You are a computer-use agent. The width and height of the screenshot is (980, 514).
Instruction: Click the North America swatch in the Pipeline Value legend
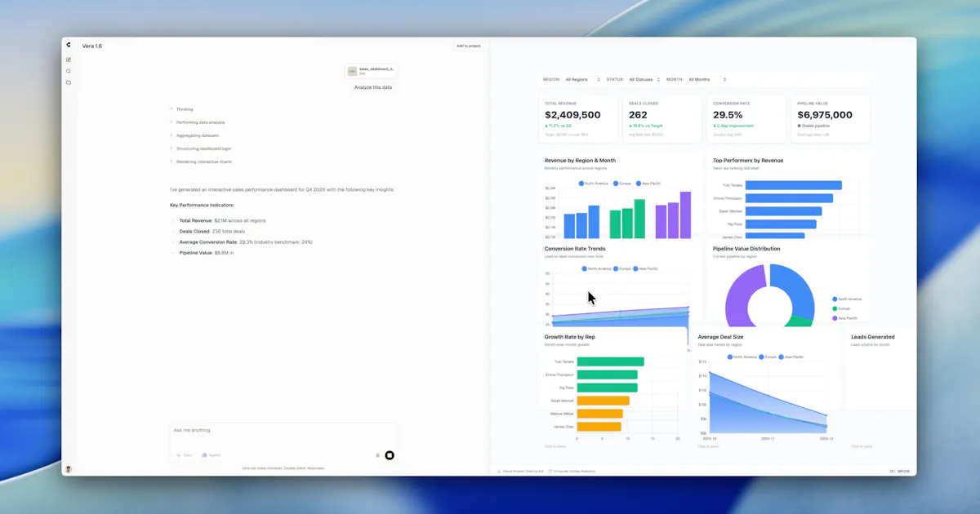point(835,299)
